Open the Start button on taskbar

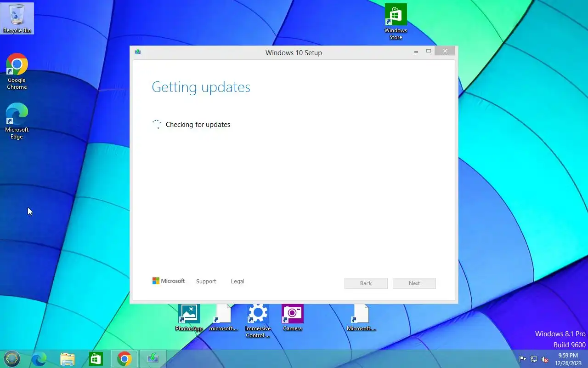click(x=12, y=359)
